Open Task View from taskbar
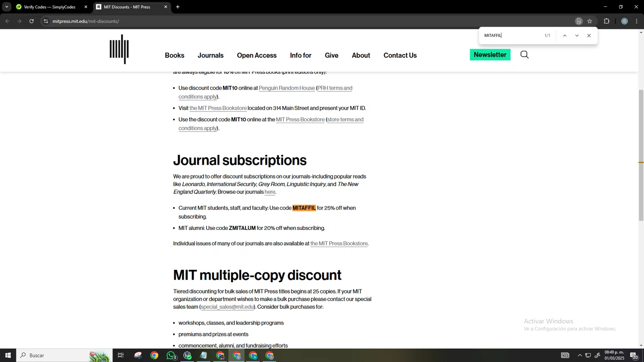Viewport: 644px width, 362px height. click(121, 355)
